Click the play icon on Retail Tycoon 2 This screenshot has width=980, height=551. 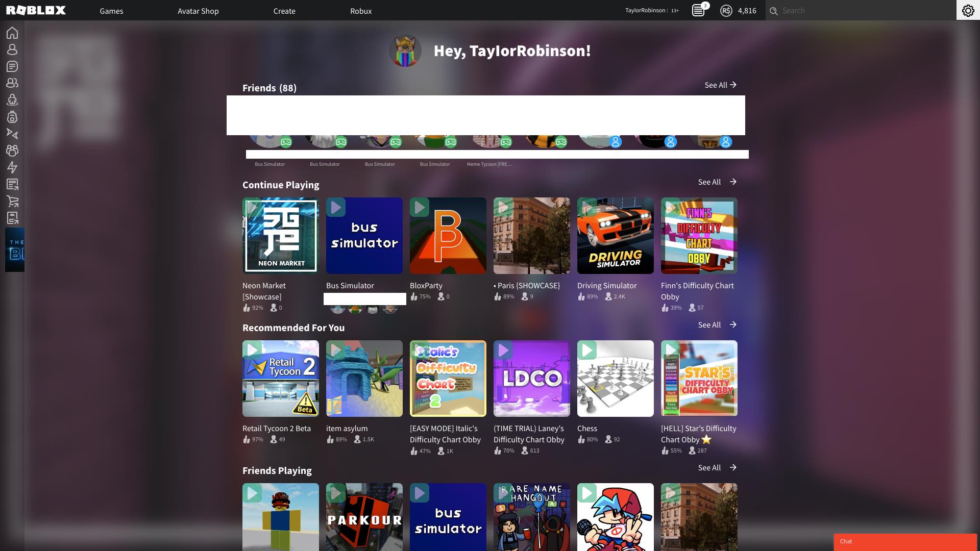point(252,350)
